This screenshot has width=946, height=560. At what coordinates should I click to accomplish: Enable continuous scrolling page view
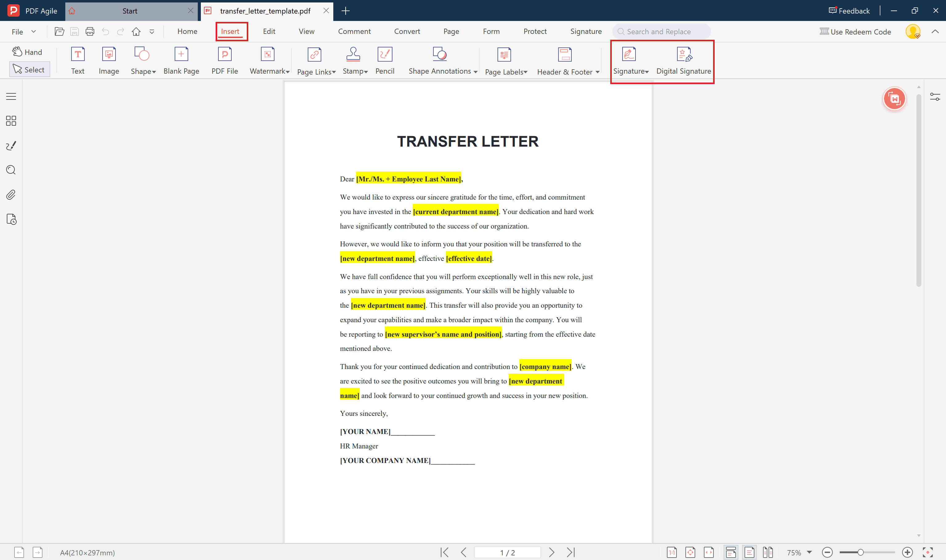point(731,552)
